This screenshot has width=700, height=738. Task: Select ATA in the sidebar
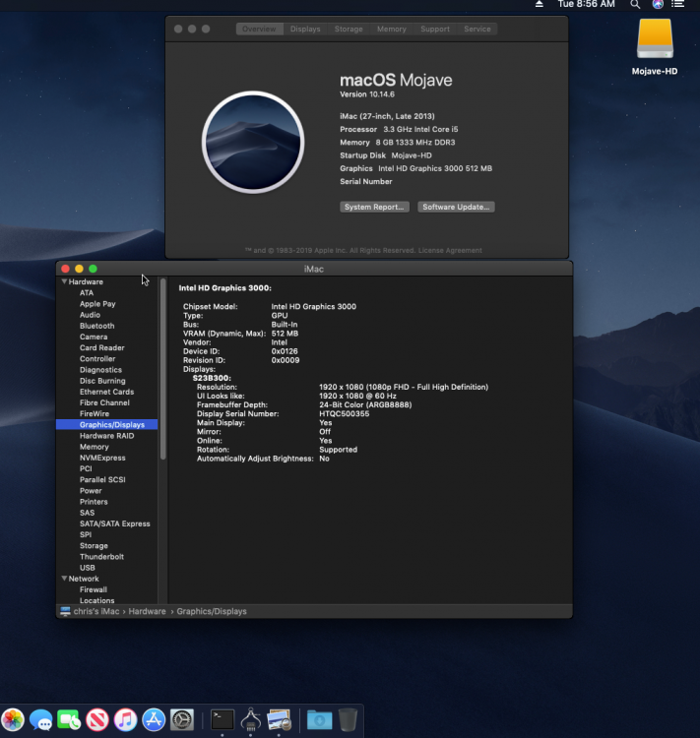click(x=87, y=293)
